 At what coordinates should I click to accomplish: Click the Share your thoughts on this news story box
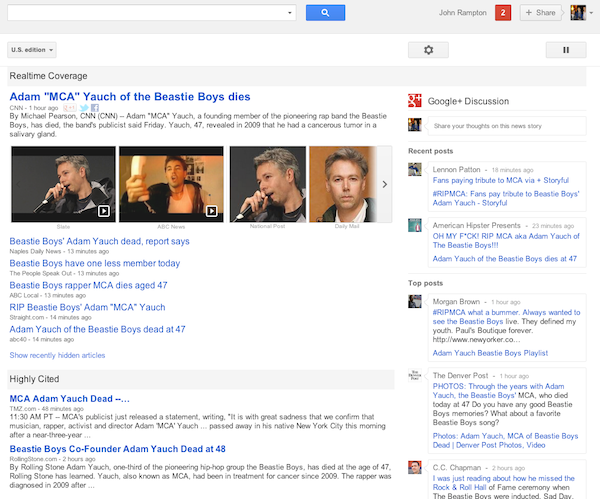point(507,126)
